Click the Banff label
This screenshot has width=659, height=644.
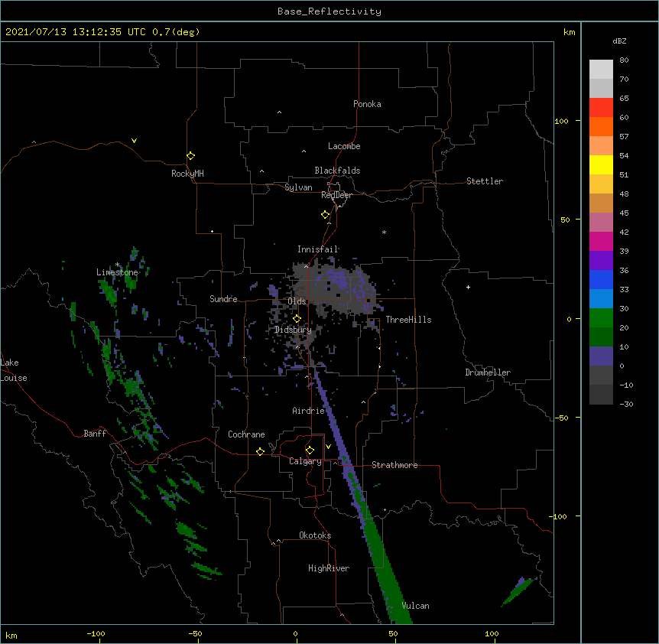[95, 434]
